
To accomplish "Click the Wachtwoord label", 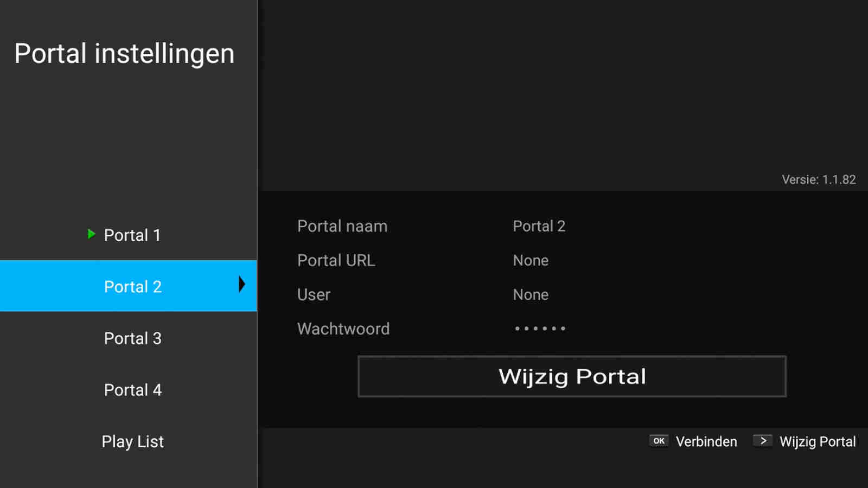I will [x=343, y=329].
